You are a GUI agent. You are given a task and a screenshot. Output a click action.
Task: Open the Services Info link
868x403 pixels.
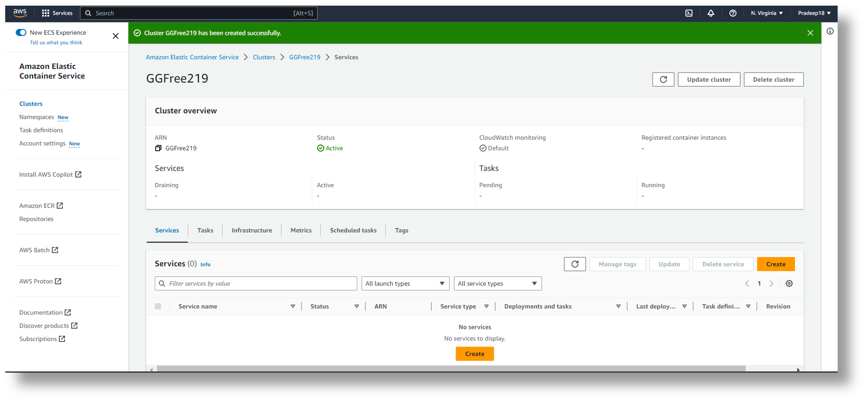pos(206,264)
